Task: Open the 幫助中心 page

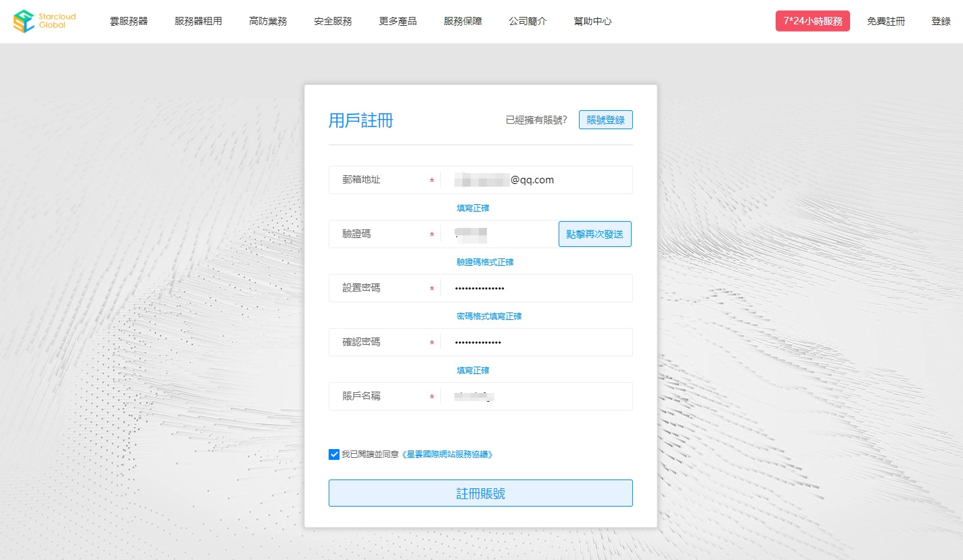Action: 592,22
